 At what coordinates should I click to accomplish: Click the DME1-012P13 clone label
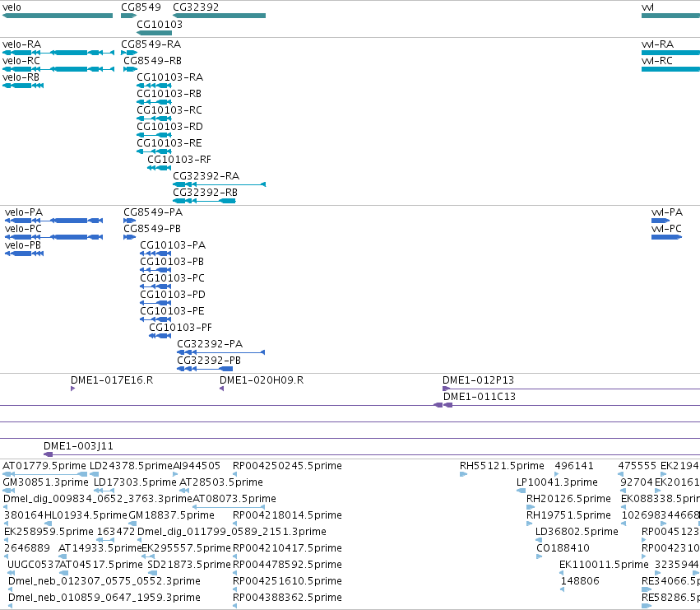[x=478, y=381]
